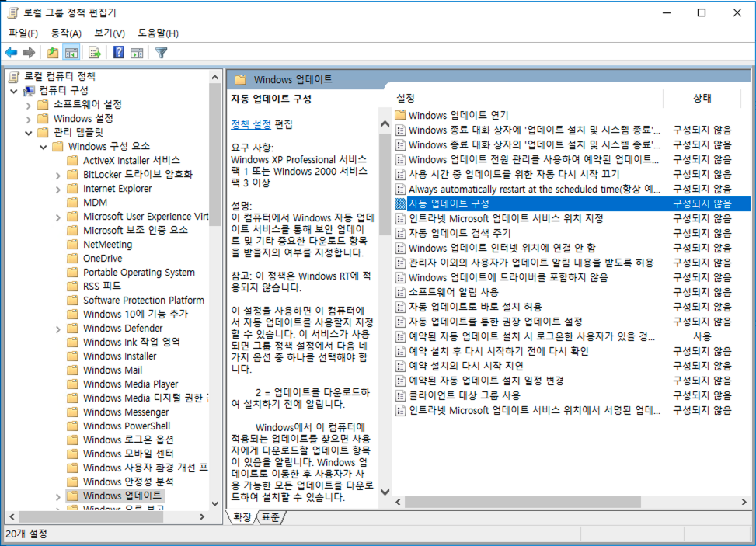Click folder icon next to NetMeeting
The image size is (756, 546).
point(72,245)
